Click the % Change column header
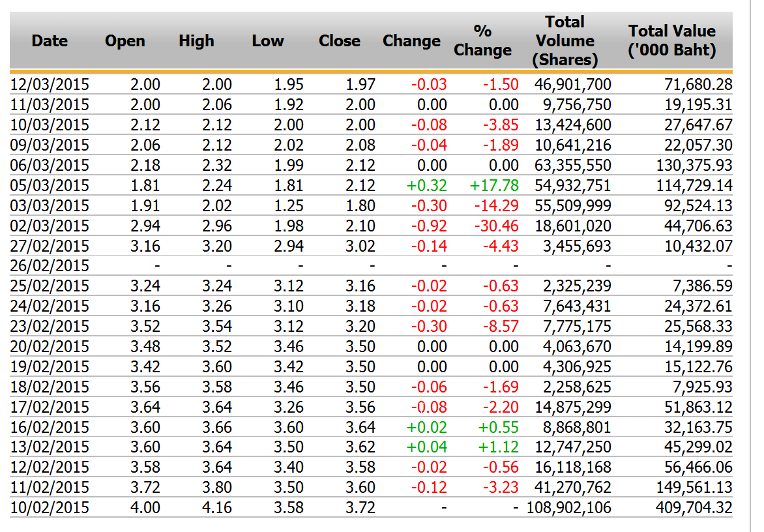This screenshot has width=764, height=532. click(482, 40)
